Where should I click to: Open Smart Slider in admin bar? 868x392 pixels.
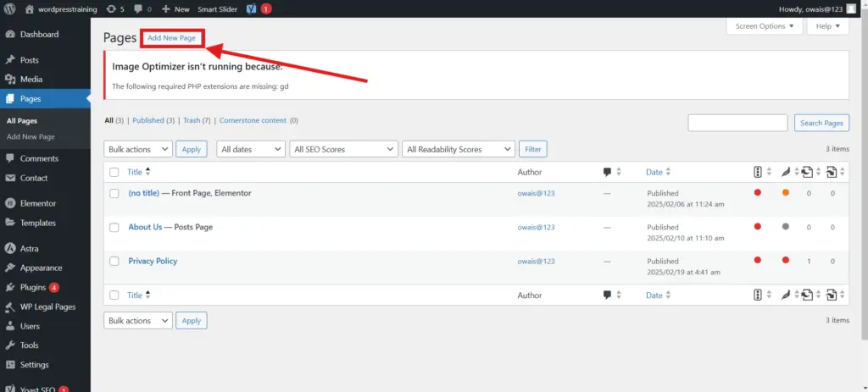point(218,8)
